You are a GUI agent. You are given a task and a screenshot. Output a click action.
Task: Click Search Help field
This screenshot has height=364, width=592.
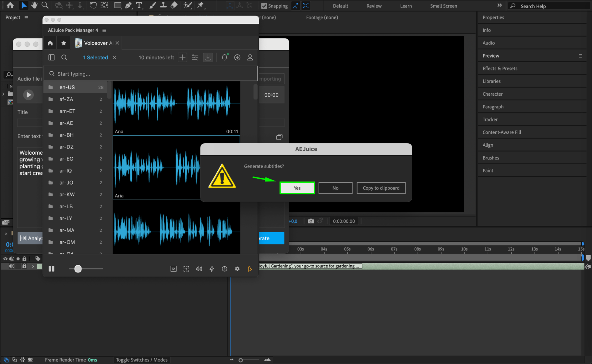(x=548, y=6)
